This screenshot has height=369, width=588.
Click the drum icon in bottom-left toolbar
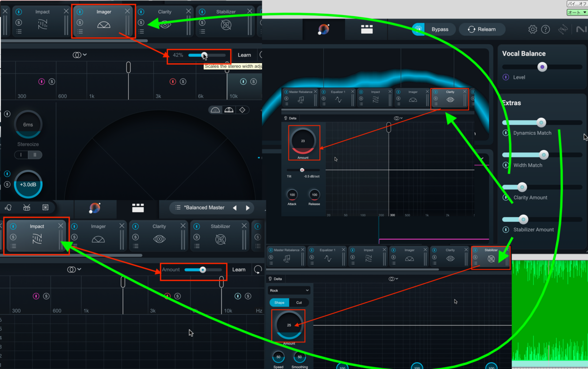27,208
